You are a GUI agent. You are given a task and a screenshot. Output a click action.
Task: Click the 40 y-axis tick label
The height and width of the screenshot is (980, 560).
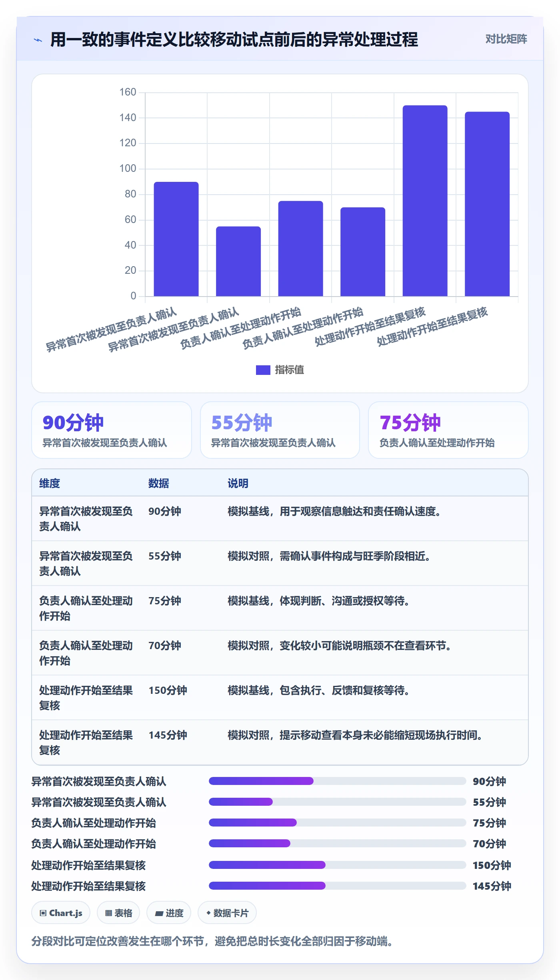click(x=130, y=245)
